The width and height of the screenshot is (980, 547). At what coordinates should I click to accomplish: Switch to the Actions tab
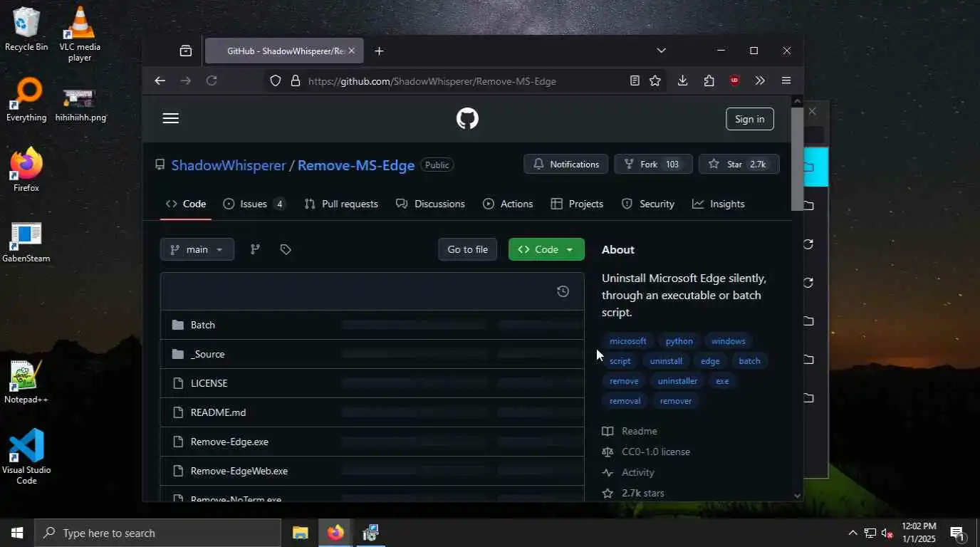point(508,204)
